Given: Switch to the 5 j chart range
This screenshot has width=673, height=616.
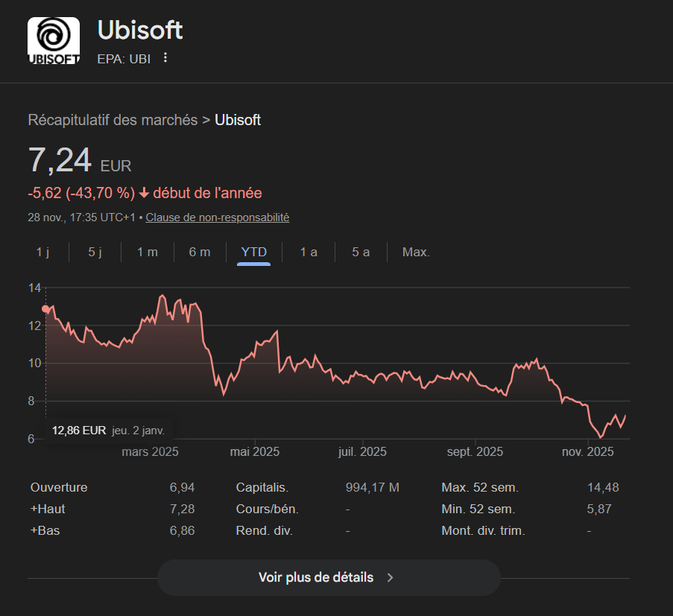Looking at the screenshot, I should pos(95,252).
